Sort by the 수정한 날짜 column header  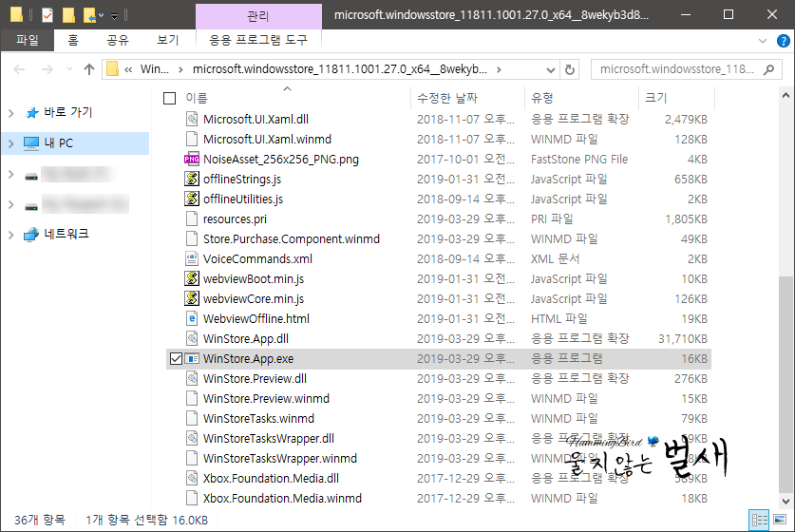(447, 98)
